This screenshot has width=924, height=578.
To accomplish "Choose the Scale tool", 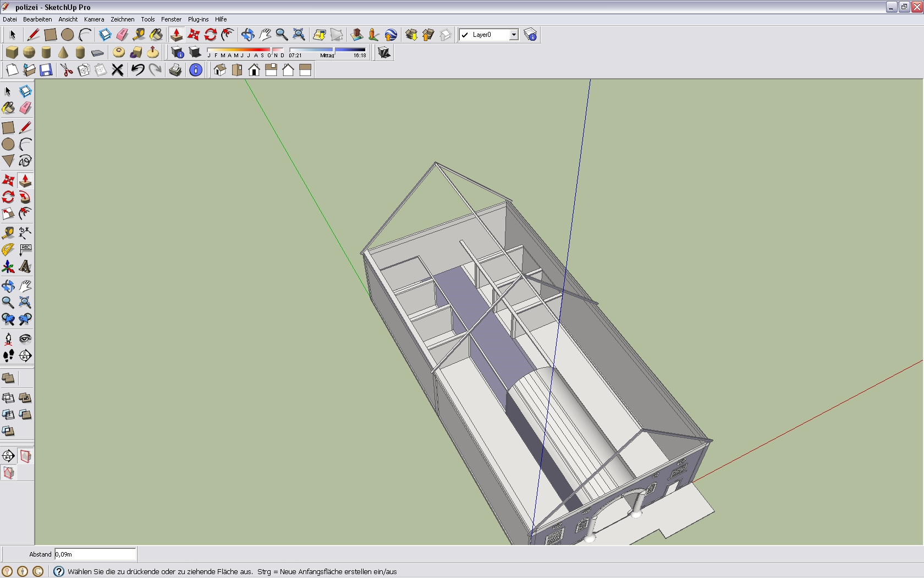I will (x=8, y=214).
